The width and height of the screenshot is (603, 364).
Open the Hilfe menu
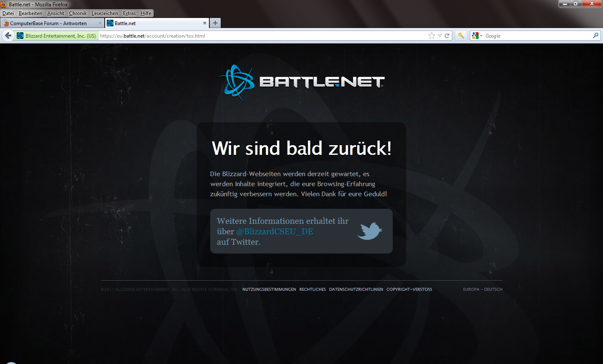point(146,13)
